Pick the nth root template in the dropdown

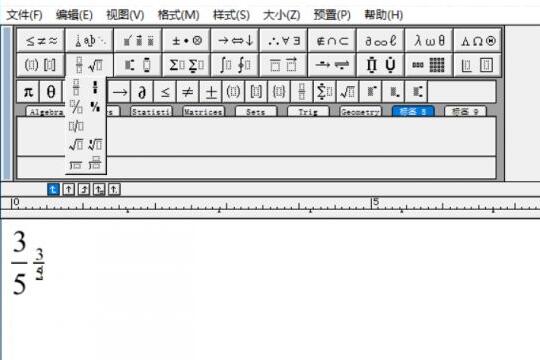coord(95,145)
